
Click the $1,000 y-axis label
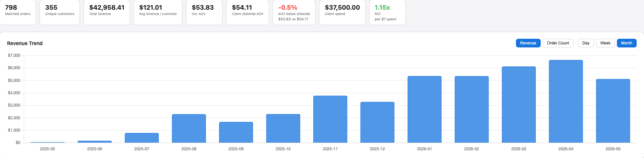coord(14,130)
